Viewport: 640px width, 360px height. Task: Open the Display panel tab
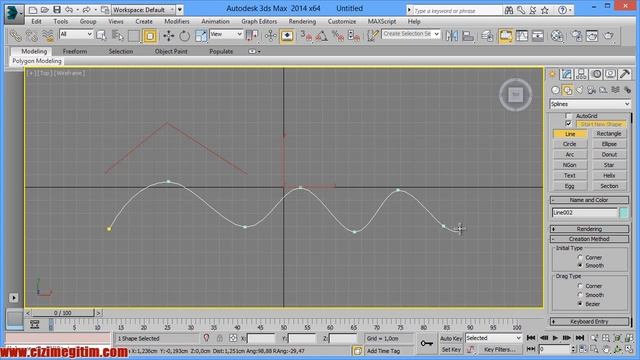click(610, 74)
